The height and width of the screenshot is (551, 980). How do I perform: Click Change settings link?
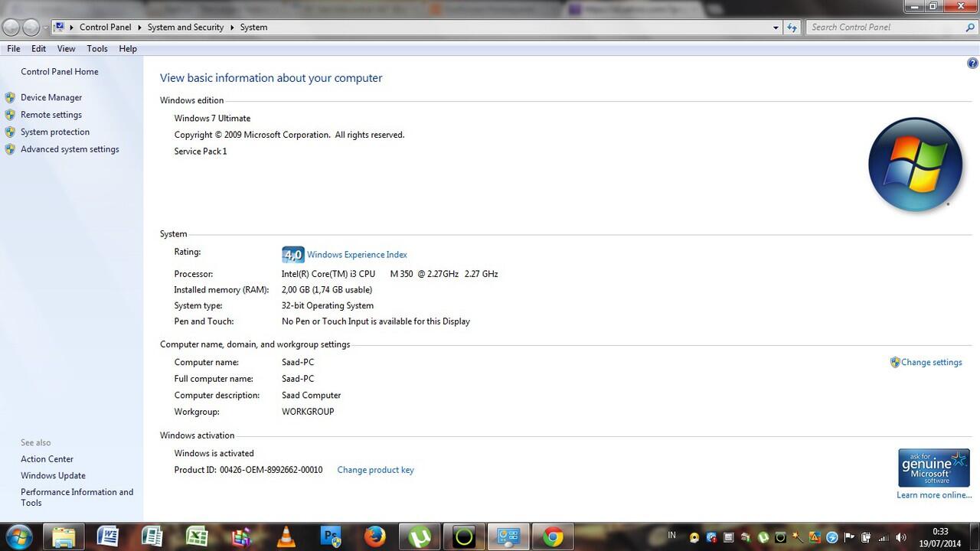tap(932, 363)
